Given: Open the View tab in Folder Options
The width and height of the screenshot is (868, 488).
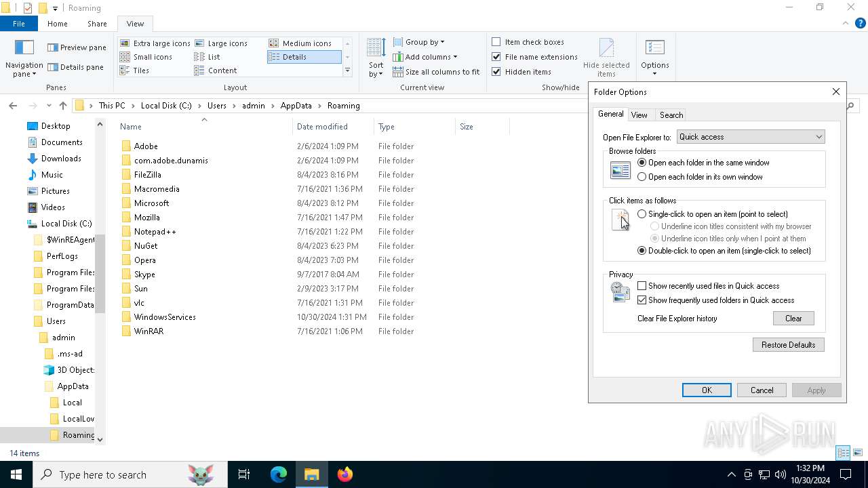Looking at the screenshot, I should coord(639,115).
